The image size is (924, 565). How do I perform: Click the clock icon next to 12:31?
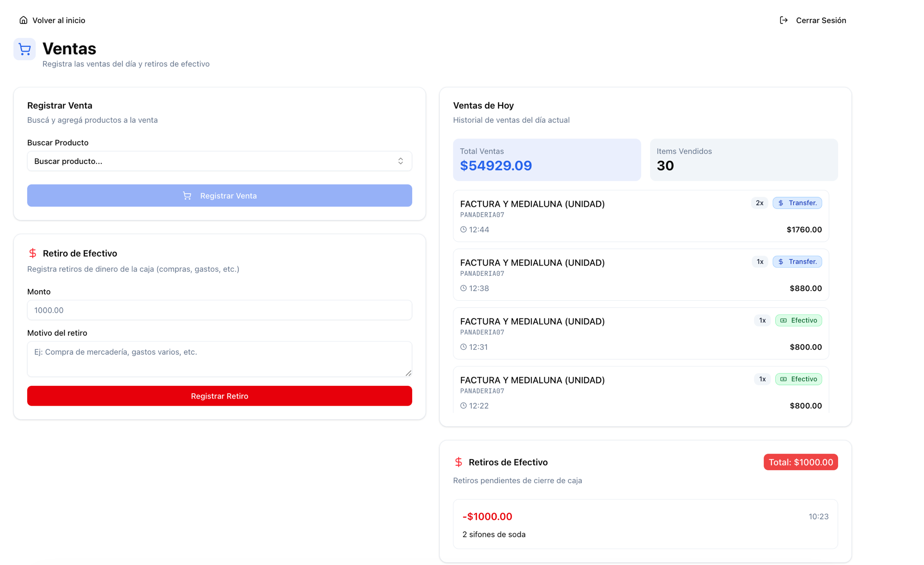[x=463, y=347]
